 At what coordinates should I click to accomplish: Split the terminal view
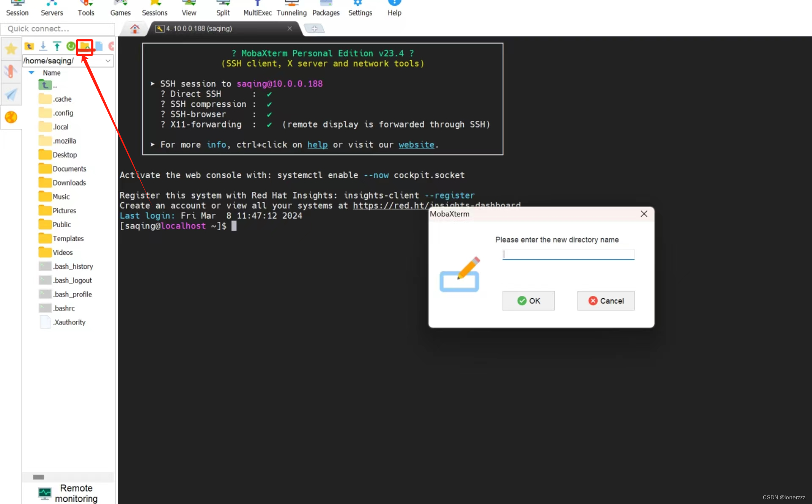click(x=223, y=8)
